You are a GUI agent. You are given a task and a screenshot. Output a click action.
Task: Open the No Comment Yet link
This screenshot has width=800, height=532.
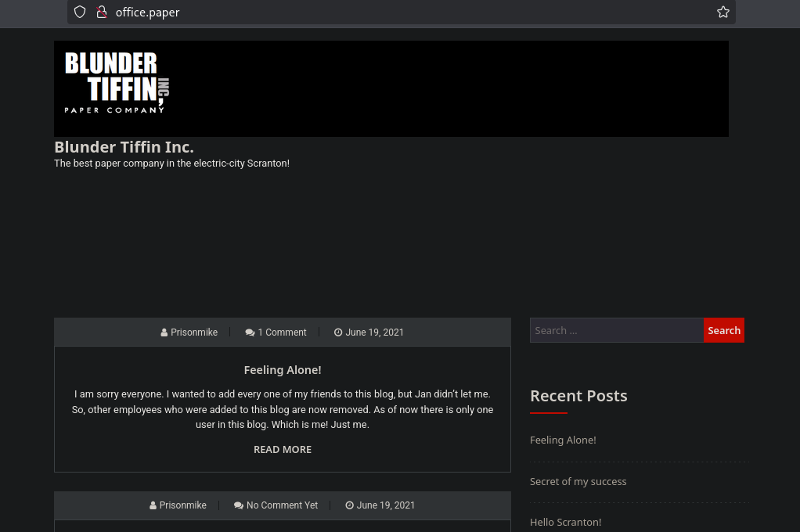pyautogui.click(x=282, y=505)
